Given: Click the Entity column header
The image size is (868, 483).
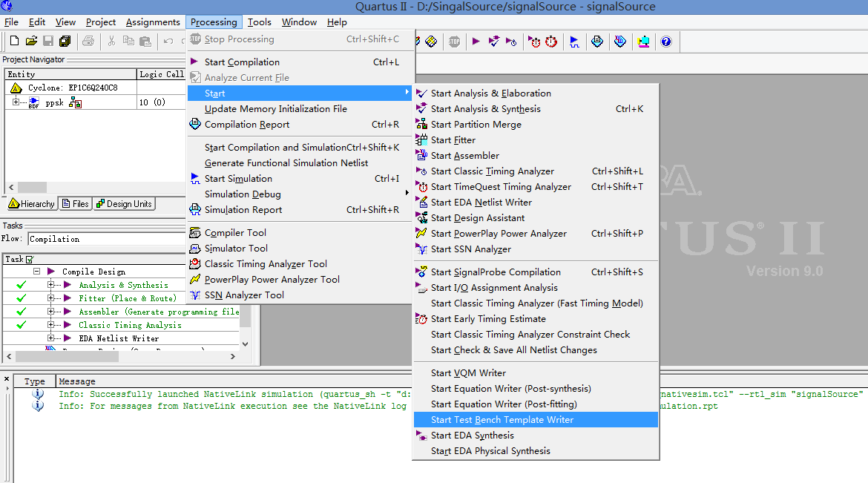Looking at the screenshot, I should point(71,74).
